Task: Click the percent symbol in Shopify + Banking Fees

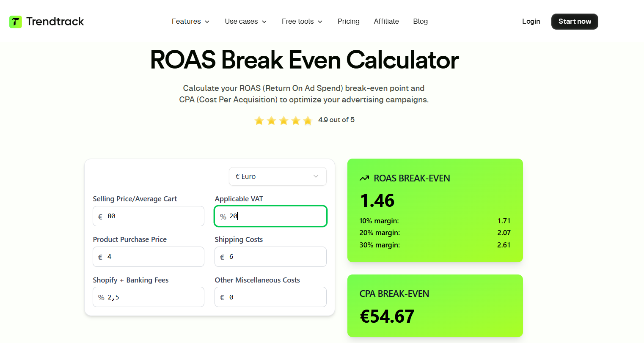Action: (x=100, y=297)
